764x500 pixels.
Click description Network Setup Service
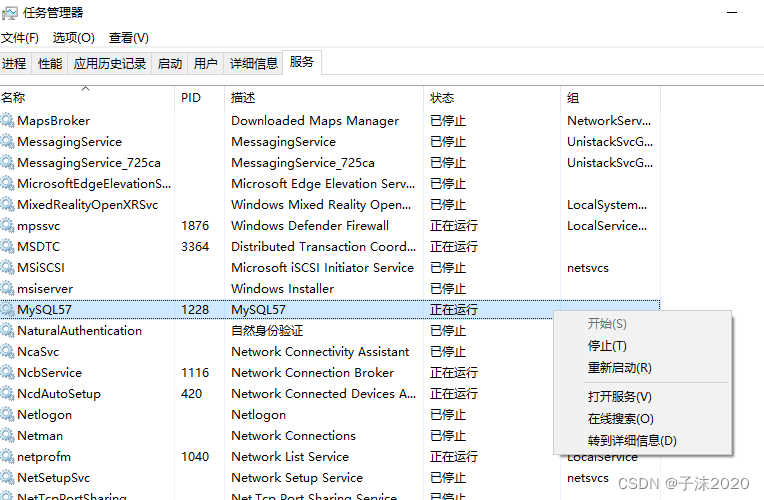(297, 478)
